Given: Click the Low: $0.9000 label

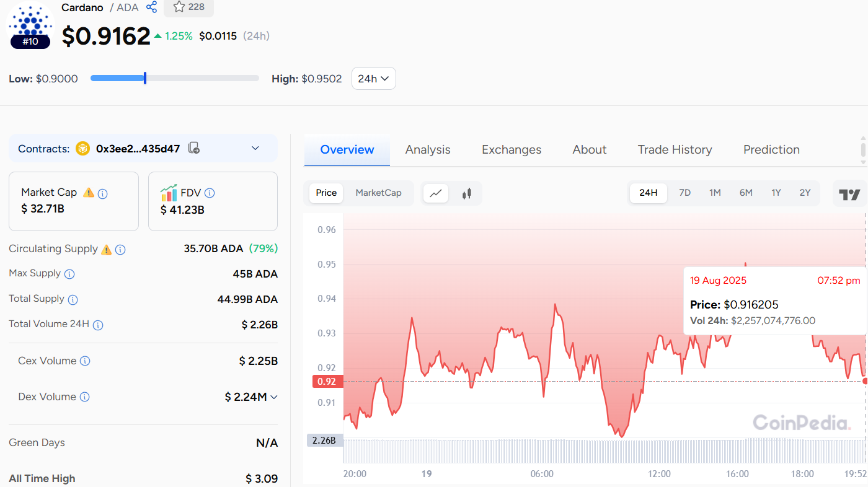Looking at the screenshot, I should pos(43,79).
